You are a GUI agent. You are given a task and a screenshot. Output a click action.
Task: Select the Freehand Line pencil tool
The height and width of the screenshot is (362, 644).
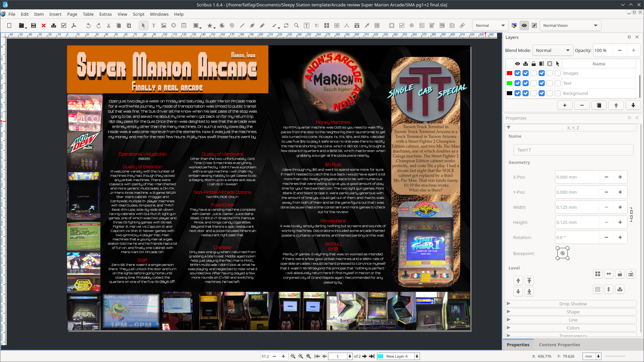pos(262,25)
